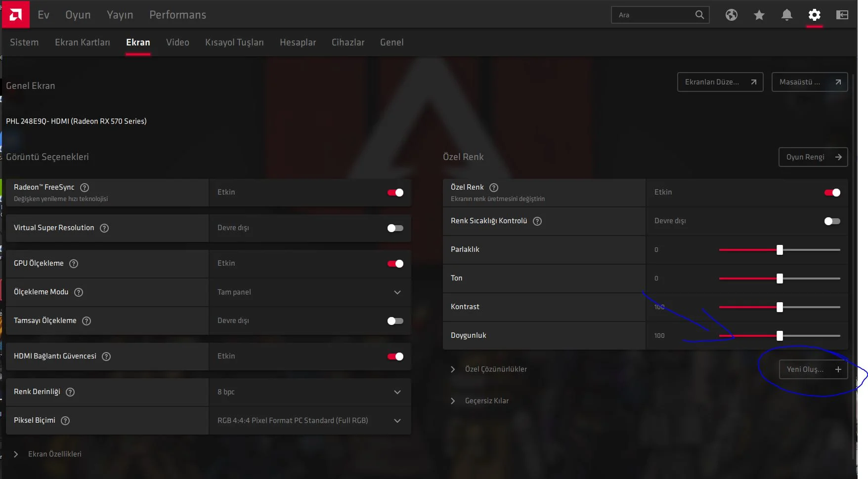Open favorites star icon

[x=759, y=15]
